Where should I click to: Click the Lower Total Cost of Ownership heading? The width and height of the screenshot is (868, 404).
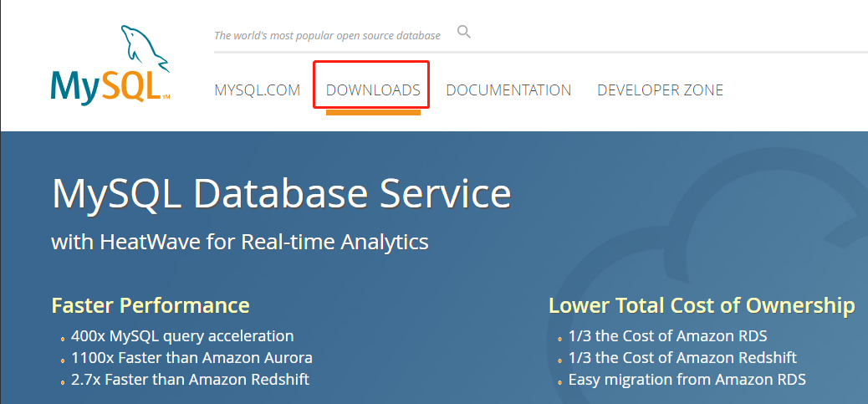[702, 305]
